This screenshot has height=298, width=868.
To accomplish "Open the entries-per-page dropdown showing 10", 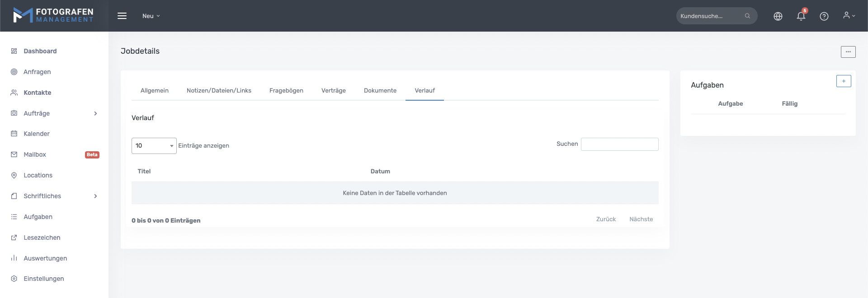I will pyautogui.click(x=154, y=146).
